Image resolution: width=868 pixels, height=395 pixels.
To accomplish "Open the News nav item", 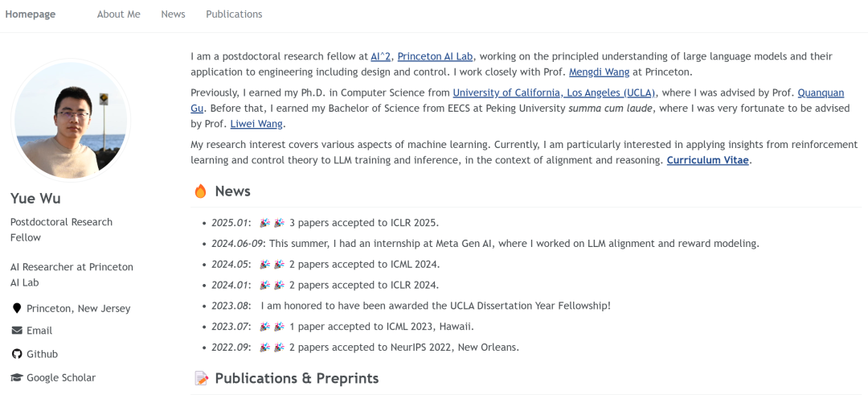I will (x=174, y=14).
